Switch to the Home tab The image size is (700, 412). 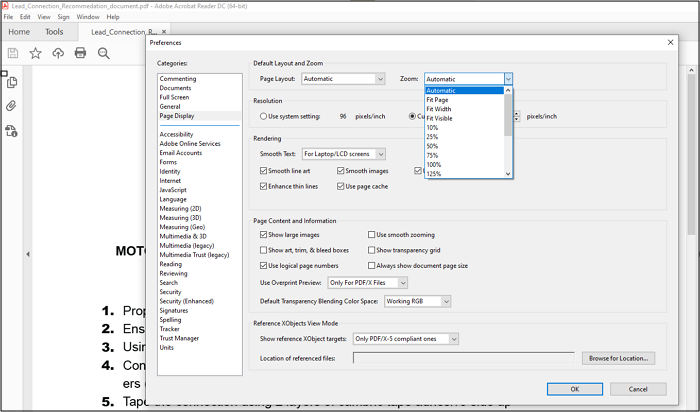coord(19,32)
